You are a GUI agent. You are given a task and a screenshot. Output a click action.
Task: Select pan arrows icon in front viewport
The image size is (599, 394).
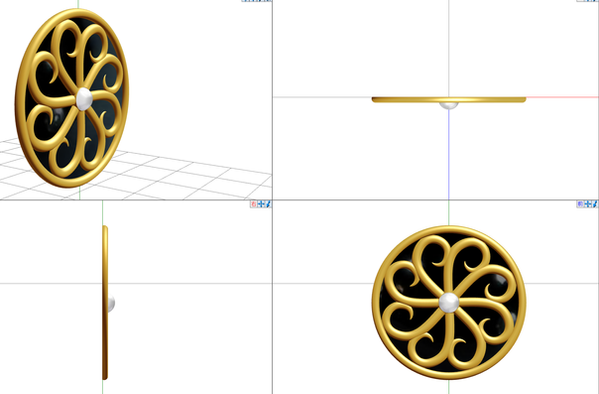click(587, 204)
